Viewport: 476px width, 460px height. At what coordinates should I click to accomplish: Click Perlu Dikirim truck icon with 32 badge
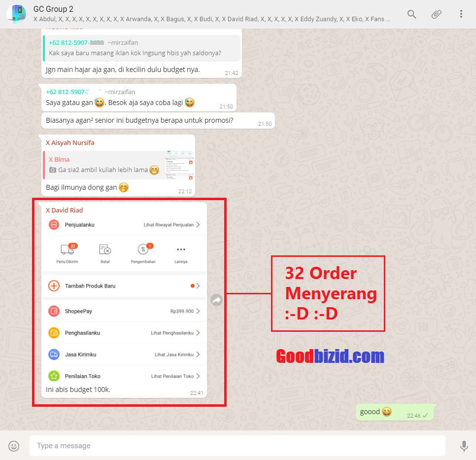click(x=68, y=249)
